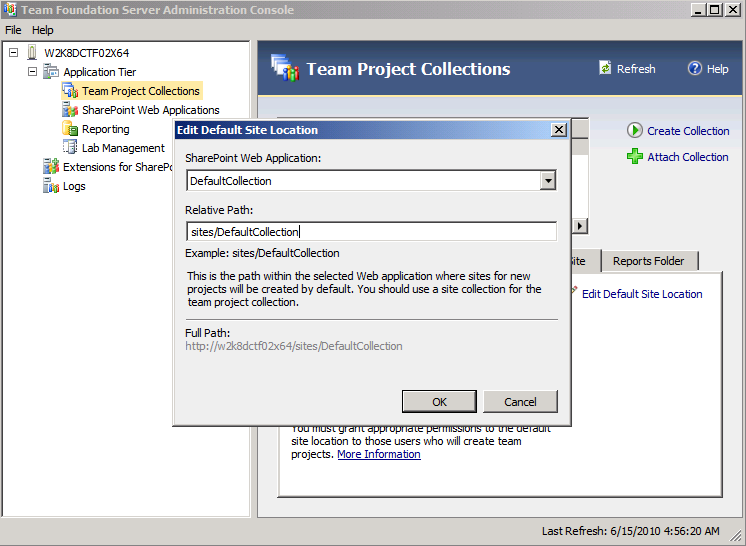Click the Lab Management node icon
746x546 pixels.
click(x=70, y=148)
